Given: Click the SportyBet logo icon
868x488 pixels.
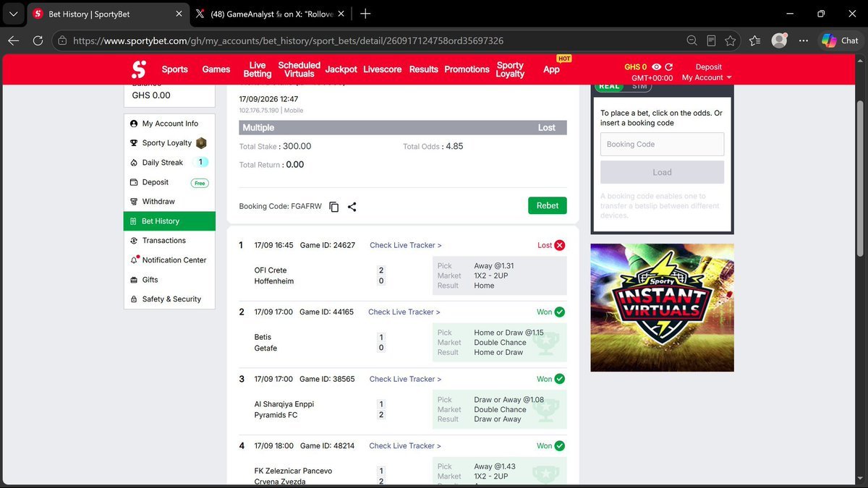Looking at the screenshot, I should (139, 69).
